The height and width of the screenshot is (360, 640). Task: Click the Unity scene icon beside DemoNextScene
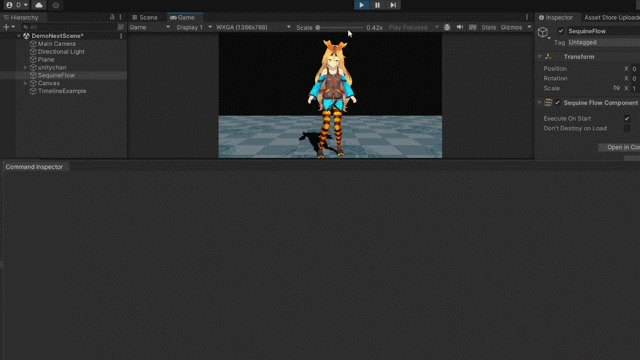(26, 36)
